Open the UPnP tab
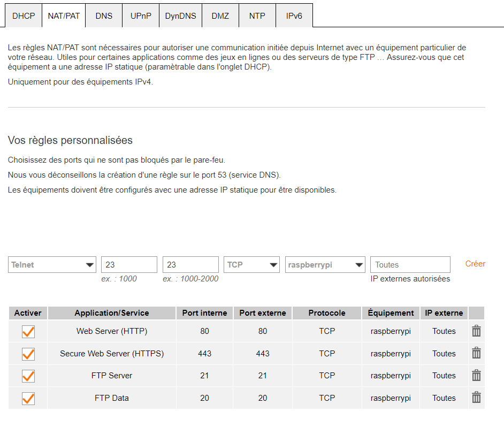 pos(141,16)
